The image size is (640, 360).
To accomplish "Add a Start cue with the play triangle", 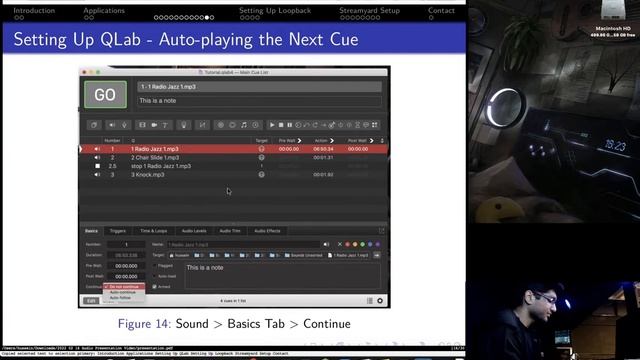I will (272, 125).
